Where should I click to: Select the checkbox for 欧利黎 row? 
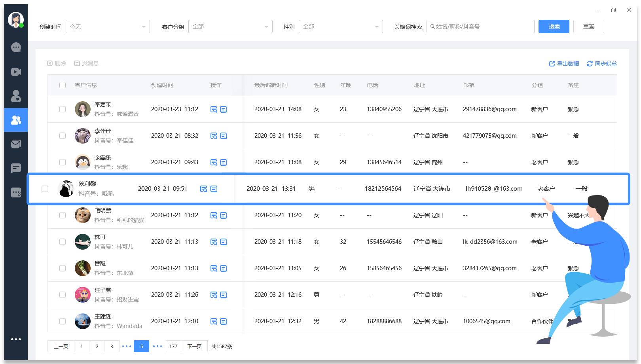click(45, 189)
